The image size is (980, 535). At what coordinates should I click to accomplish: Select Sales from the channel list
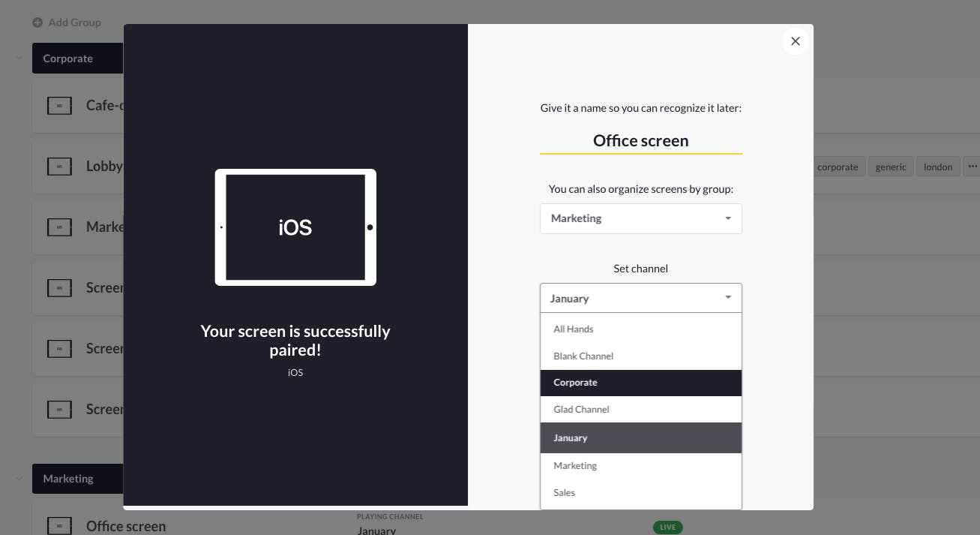(564, 492)
